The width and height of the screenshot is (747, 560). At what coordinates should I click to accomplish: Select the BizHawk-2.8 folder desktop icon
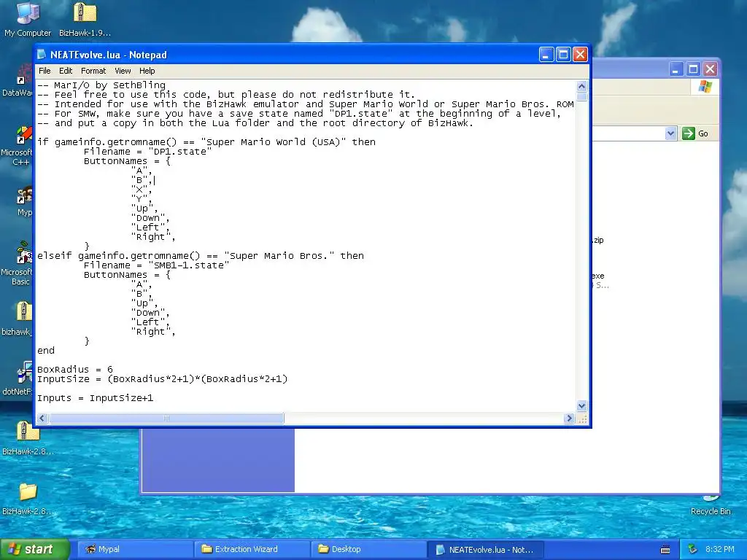click(x=27, y=498)
